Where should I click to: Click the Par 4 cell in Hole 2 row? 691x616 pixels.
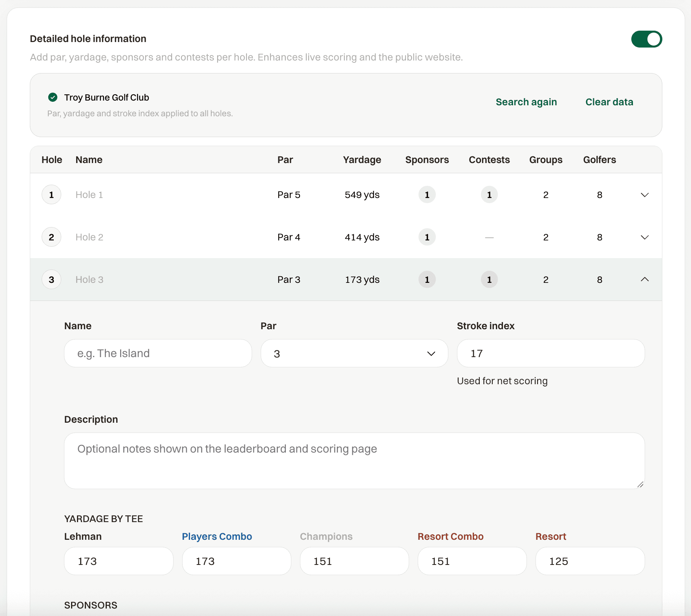(x=289, y=237)
